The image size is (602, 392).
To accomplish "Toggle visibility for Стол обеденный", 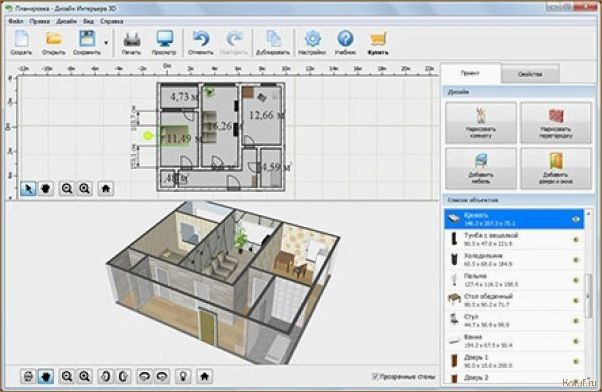I will click(576, 300).
